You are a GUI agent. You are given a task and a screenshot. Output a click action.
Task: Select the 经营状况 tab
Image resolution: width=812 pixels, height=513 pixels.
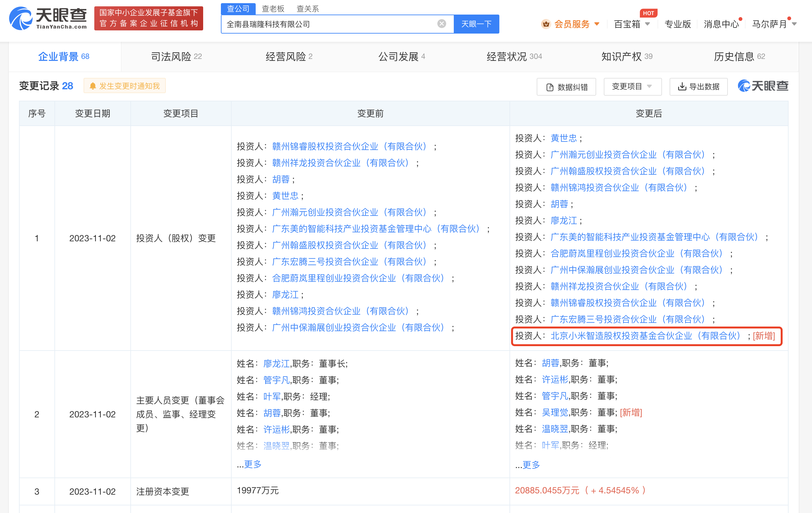(514, 56)
